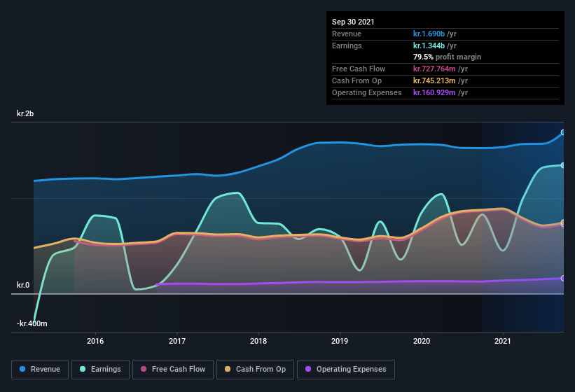Viewport: 575px width, 392px height.
Task: Click the 2016 x-axis label
Action: (95, 341)
